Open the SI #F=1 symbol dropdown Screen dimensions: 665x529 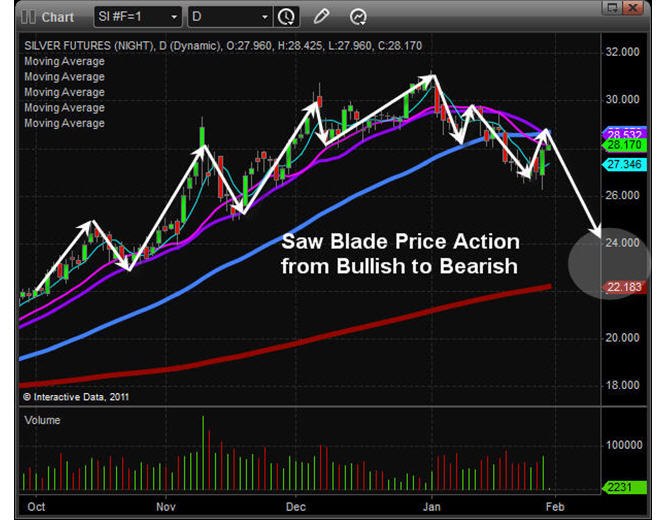tap(138, 17)
